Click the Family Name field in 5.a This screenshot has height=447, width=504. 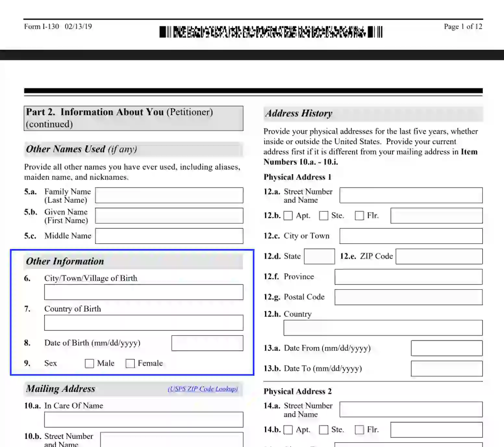pos(169,195)
